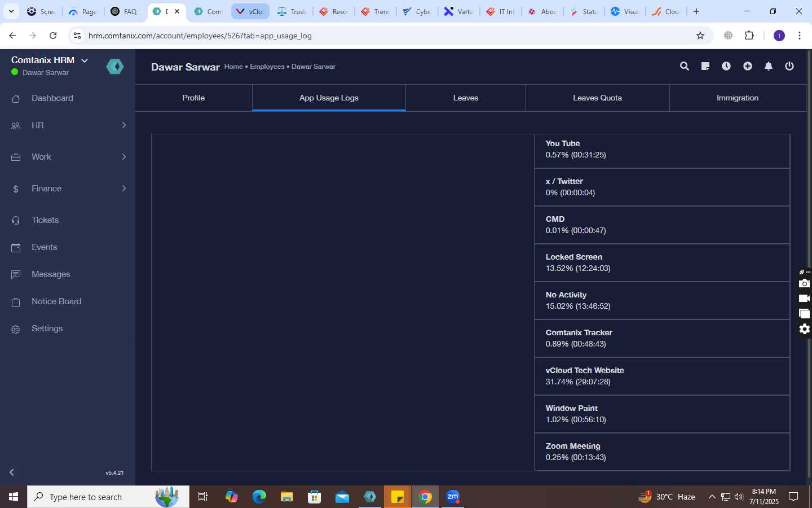This screenshot has height=508, width=812.
Task: Switch to the vCloud browser tab
Action: pos(250,11)
